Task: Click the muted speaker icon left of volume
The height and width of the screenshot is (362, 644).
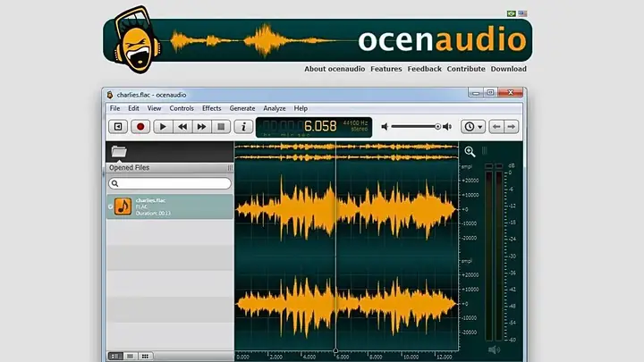Action: click(385, 126)
